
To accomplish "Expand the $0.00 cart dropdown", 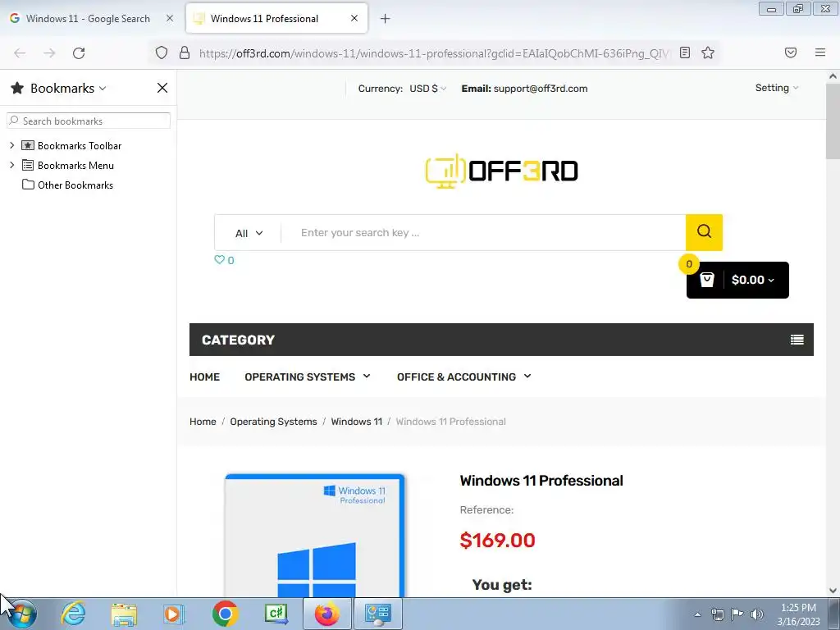I will (753, 280).
